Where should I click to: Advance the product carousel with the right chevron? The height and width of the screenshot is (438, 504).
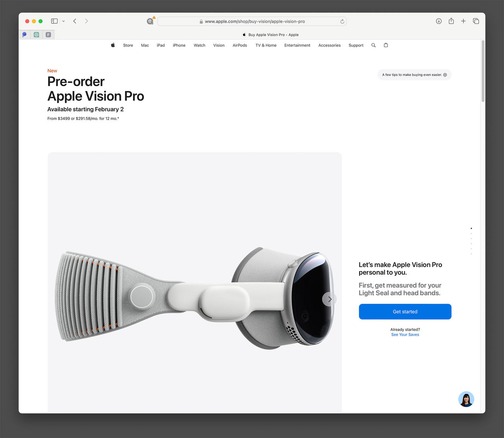click(330, 299)
